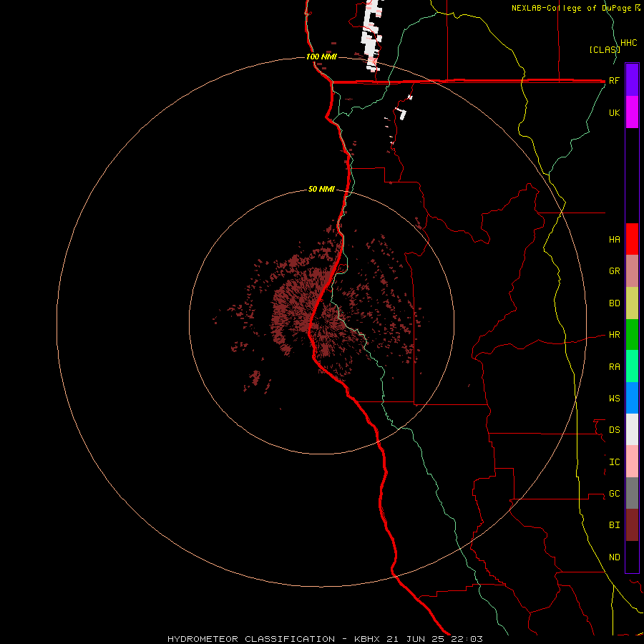Click the "22:03" timestamp text

[467, 639]
